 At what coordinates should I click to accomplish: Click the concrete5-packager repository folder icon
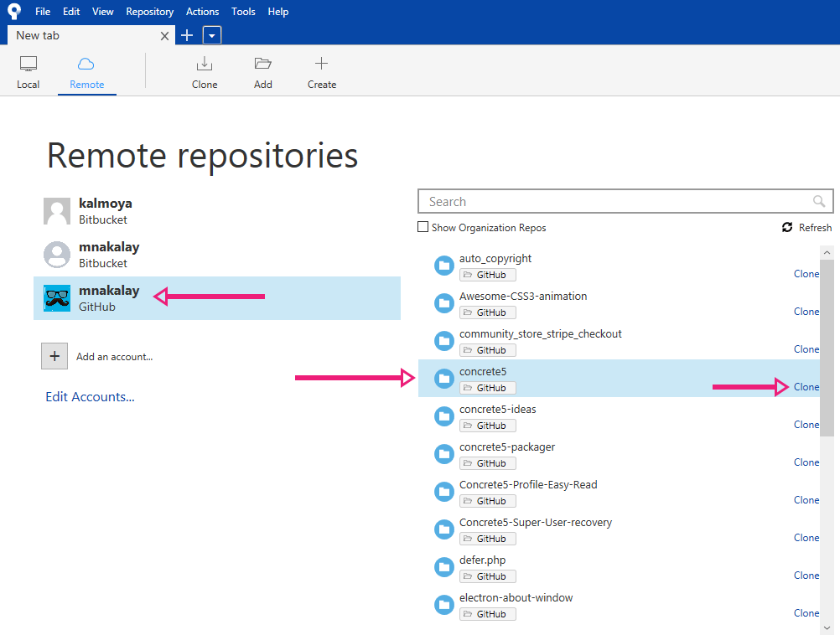click(x=443, y=454)
